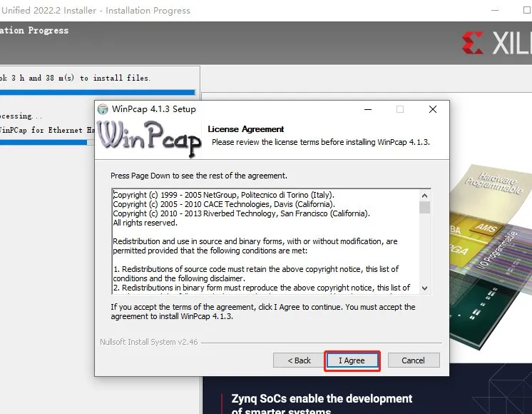Minimize the WinPcap Setup dialog
Image resolution: width=532 pixels, height=414 pixels.
368,109
